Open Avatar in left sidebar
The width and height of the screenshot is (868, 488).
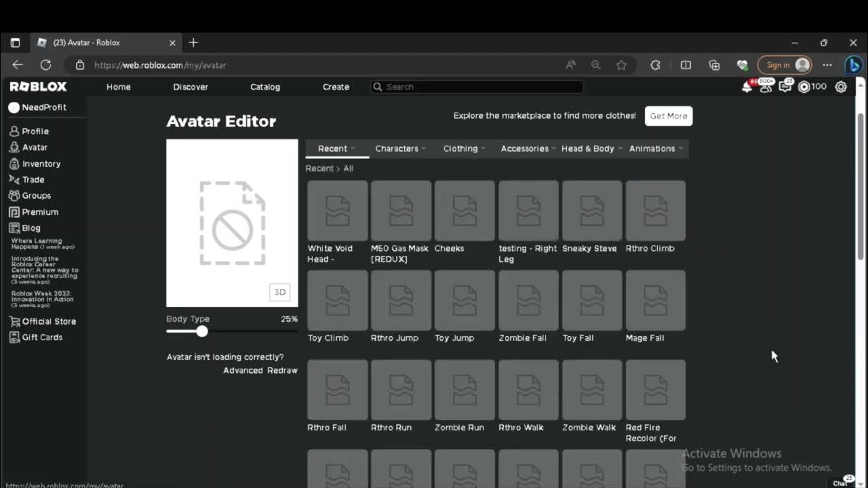(x=28, y=147)
